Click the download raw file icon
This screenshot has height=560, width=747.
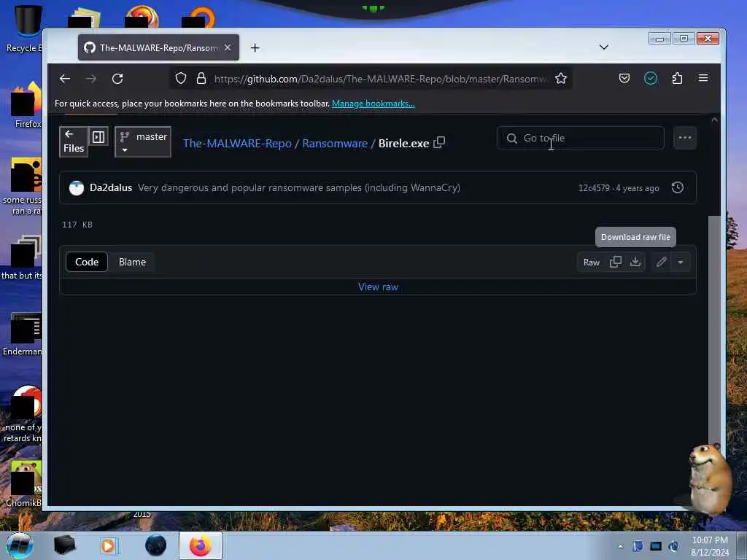tap(635, 262)
